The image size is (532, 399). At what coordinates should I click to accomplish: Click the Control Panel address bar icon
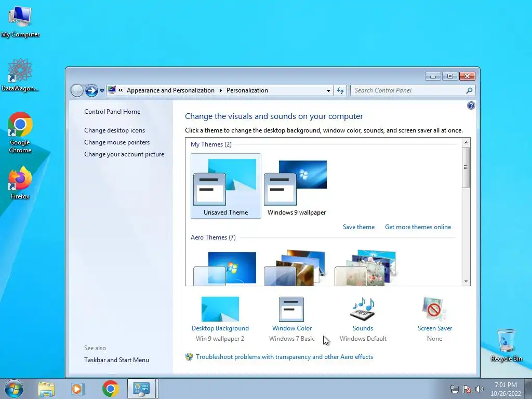112,90
